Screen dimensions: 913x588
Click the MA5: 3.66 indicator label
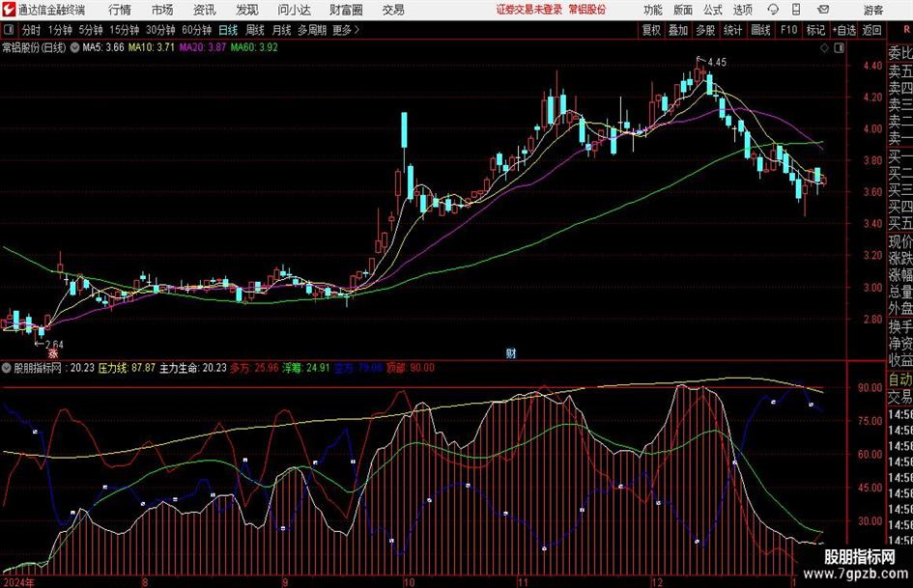point(103,47)
